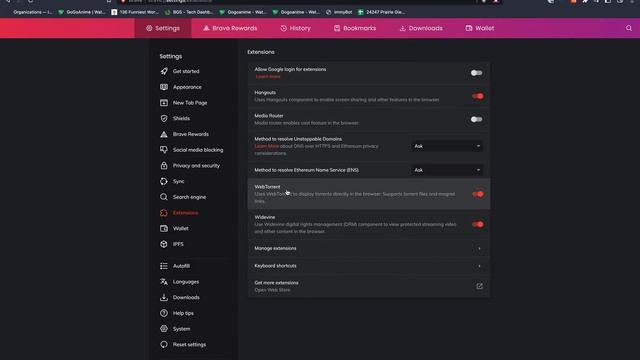Open the GoGoAnime bookmark in bookmarks bar

tap(82, 12)
